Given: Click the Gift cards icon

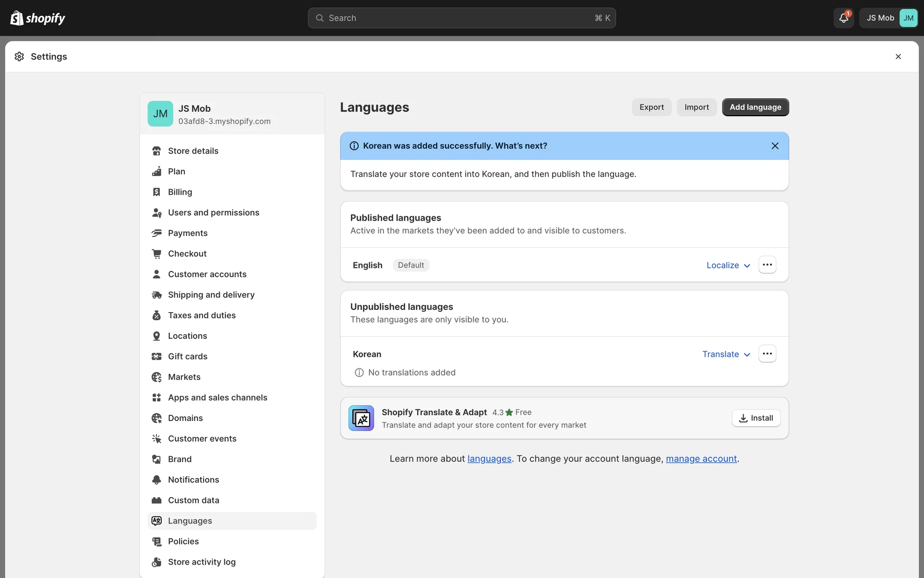Looking at the screenshot, I should pyautogui.click(x=156, y=356).
